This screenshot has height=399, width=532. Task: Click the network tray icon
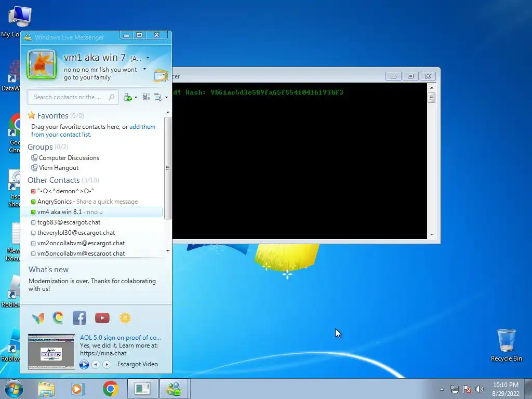pos(454,390)
